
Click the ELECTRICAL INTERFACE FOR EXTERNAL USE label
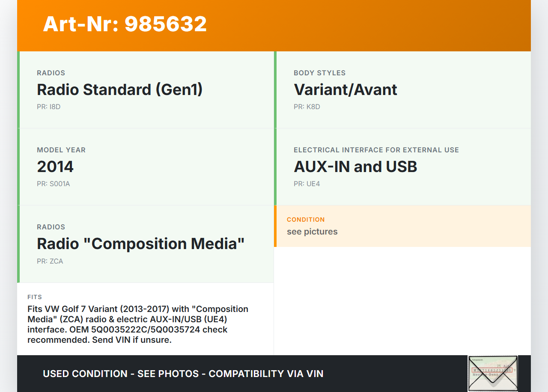(x=376, y=150)
